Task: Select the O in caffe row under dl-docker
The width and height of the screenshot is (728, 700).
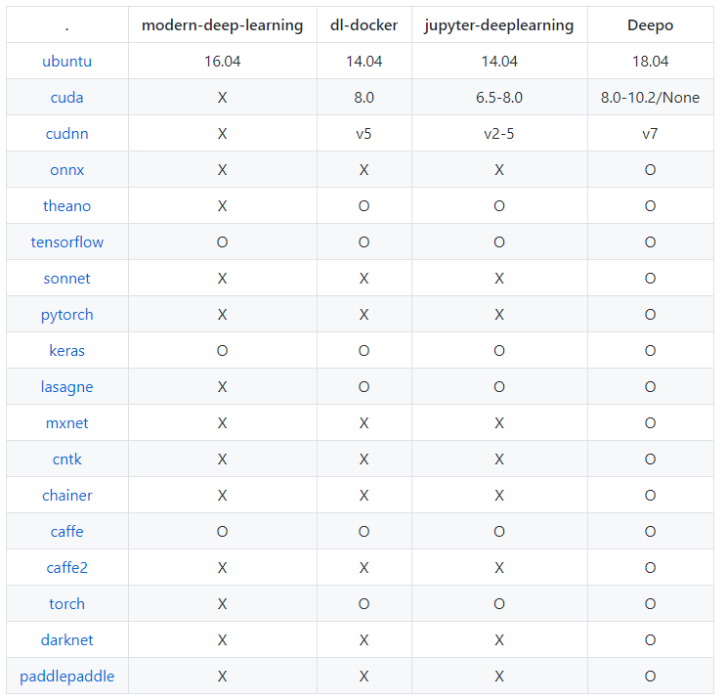Action: pos(364,532)
